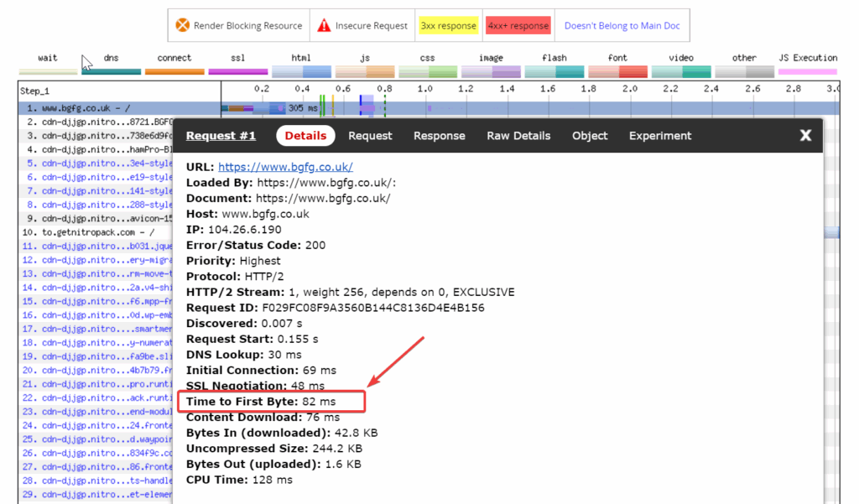Click the orange Render Blocking Resource icon
The height and width of the screenshot is (504, 859).
point(182,26)
